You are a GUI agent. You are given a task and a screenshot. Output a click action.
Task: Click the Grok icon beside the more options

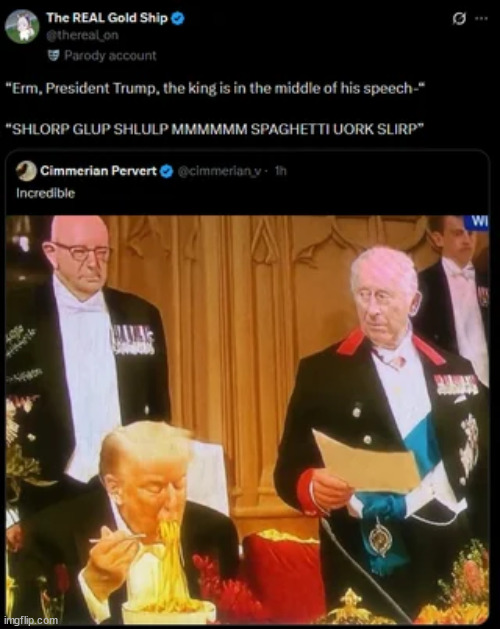[459, 18]
